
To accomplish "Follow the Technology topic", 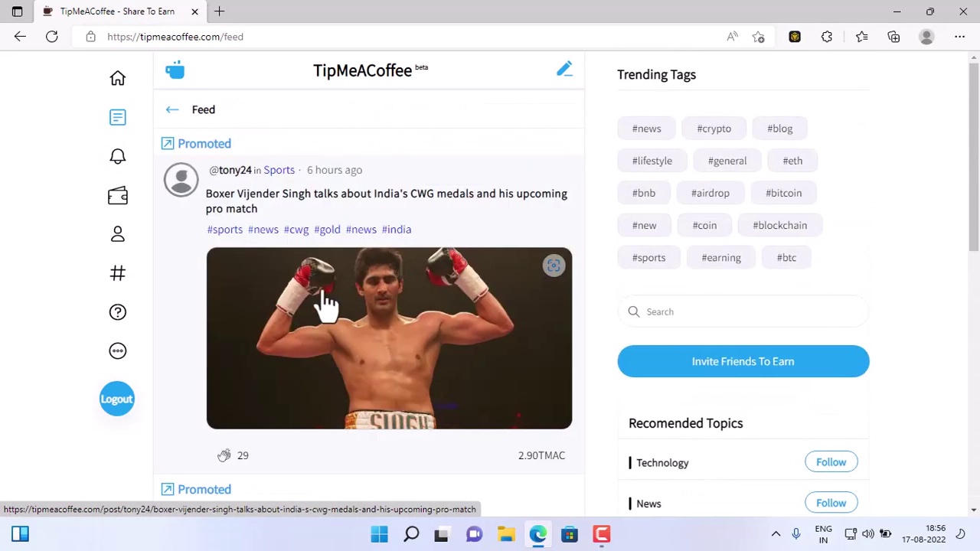I will [x=831, y=462].
